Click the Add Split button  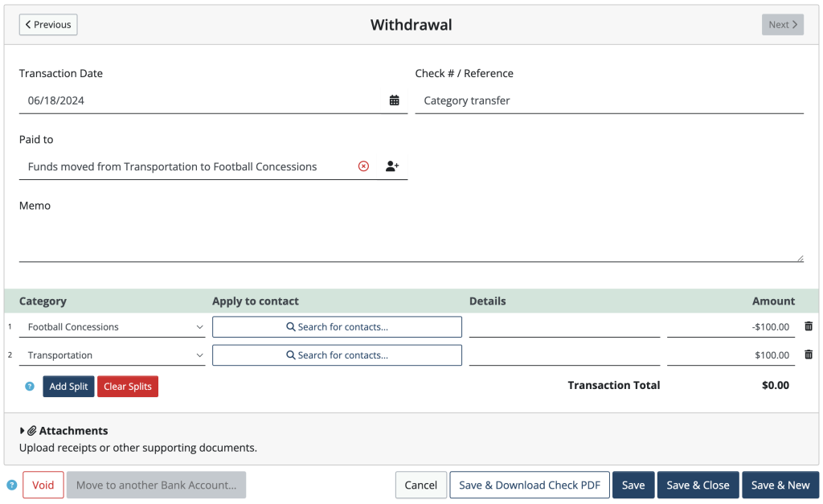pyautogui.click(x=68, y=387)
